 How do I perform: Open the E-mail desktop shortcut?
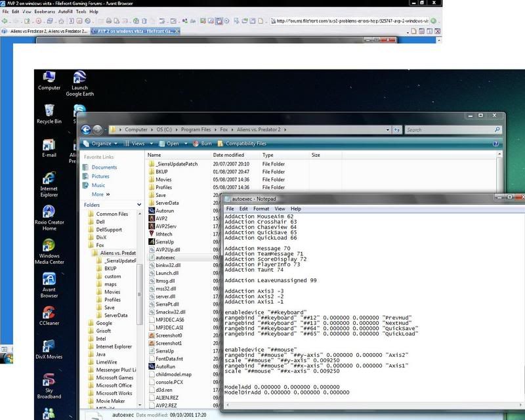tap(49, 148)
